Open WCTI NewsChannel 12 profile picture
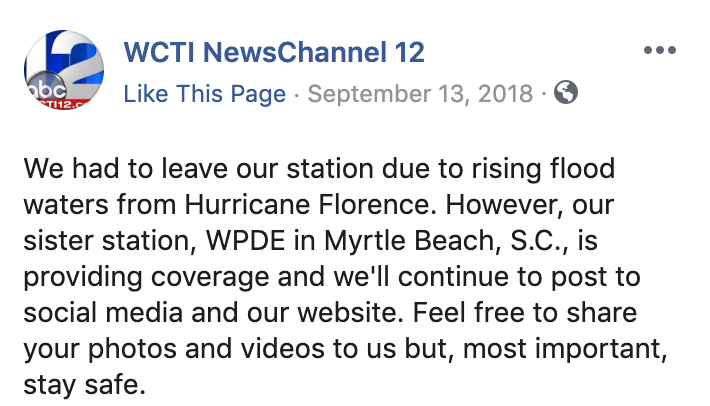 [64, 70]
